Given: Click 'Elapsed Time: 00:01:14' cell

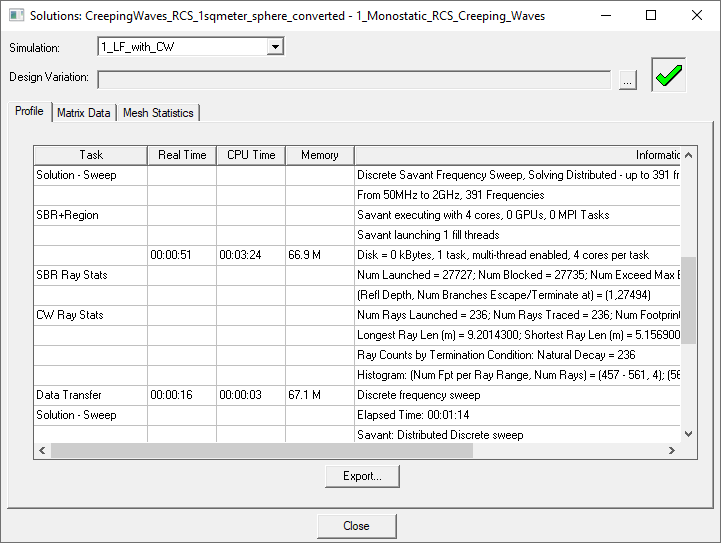Looking at the screenshot, I should click(x=517, y=415).
